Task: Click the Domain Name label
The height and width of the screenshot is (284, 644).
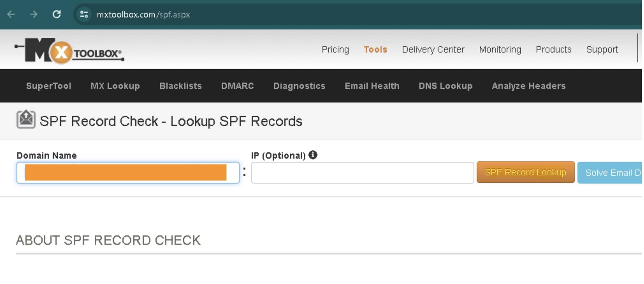Action: click(47, 156)
